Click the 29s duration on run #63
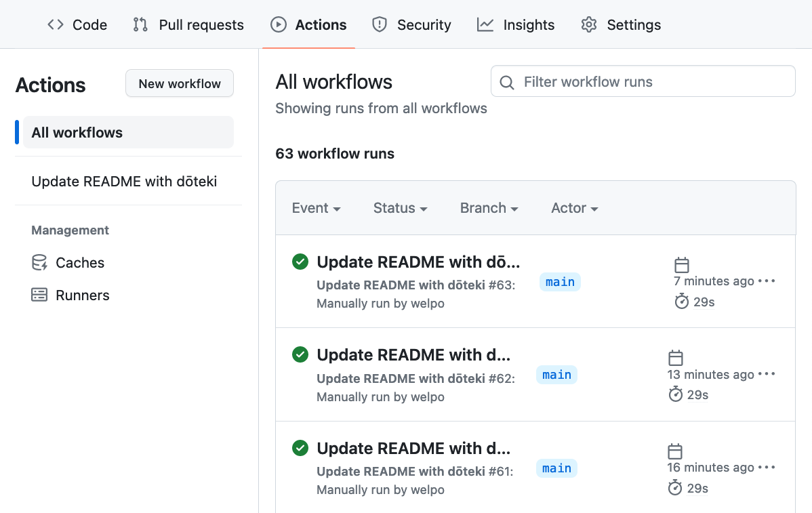812x513 pixels. pyautogui.click(x=704, y=302)
